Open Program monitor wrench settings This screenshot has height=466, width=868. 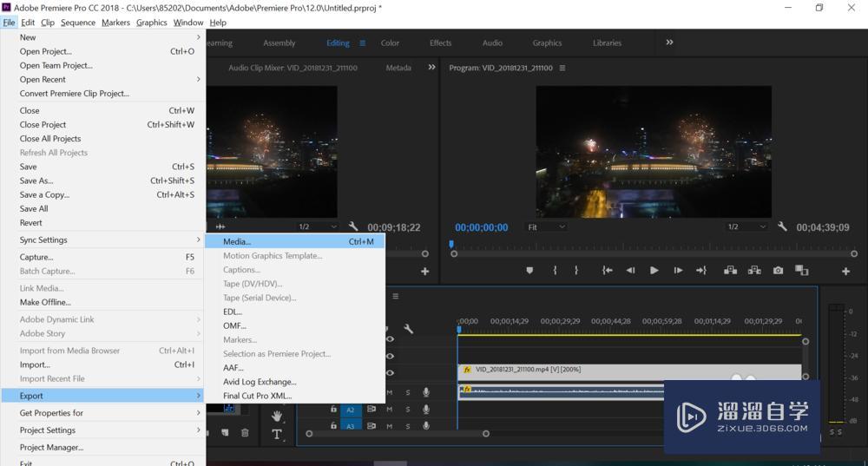pyautogui.click(x=782, y=226)
